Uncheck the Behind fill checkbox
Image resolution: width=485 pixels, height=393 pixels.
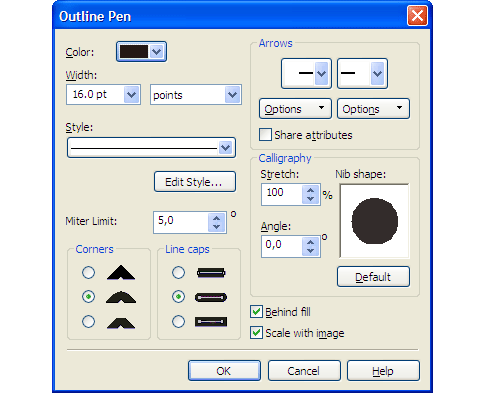click(x=256, y=312)
